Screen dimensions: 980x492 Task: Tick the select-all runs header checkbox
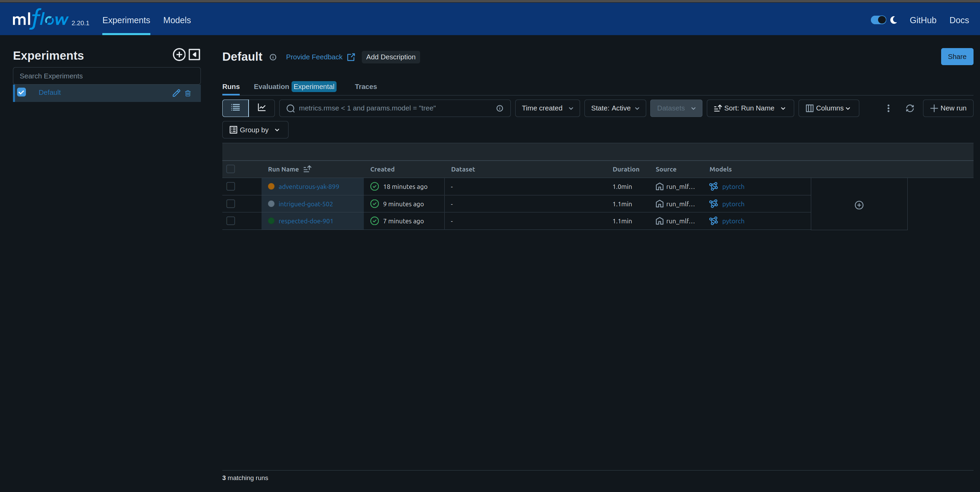tap(231, 169)
